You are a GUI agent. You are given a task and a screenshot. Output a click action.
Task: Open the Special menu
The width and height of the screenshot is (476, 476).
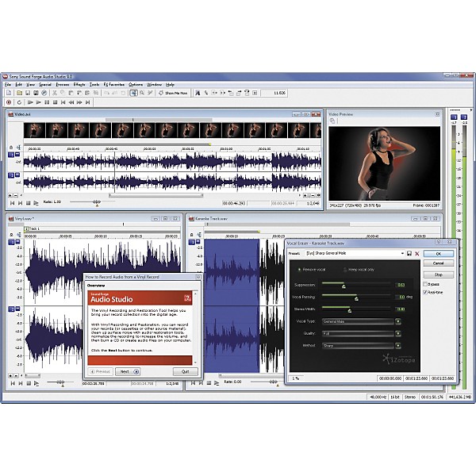tap(45, 84)
